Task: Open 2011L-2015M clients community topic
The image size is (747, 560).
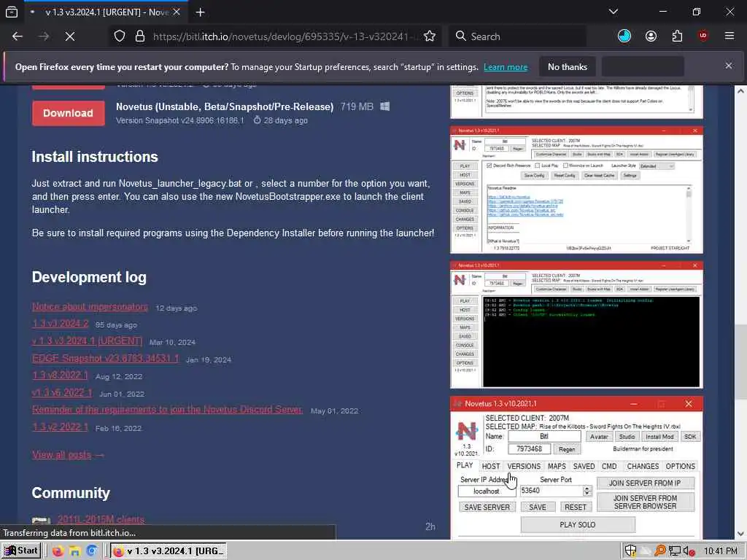Action: [101, 519]
